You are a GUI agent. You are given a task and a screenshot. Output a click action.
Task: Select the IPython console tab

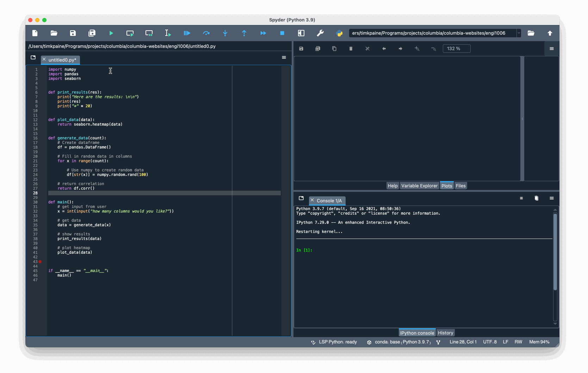tap(417, 333)
